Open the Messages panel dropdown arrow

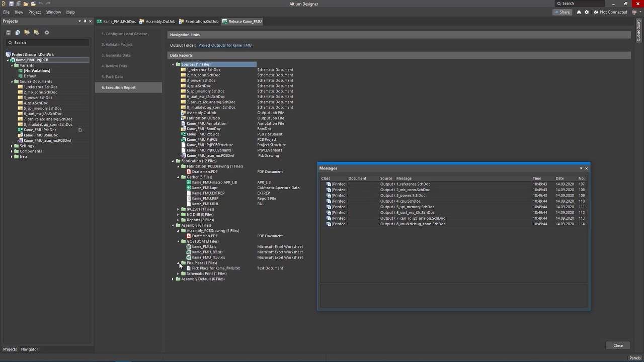click(x=581, y=168)
